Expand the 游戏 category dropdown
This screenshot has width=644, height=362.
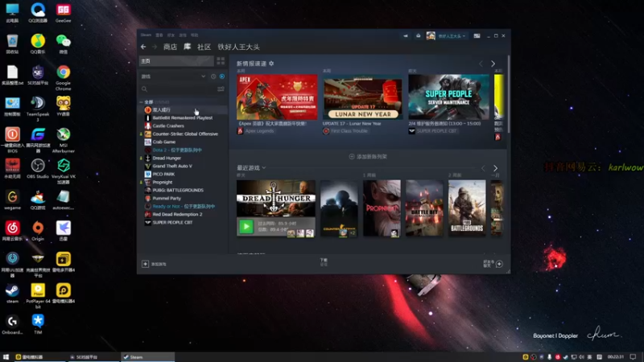click(x=204, y=76)
